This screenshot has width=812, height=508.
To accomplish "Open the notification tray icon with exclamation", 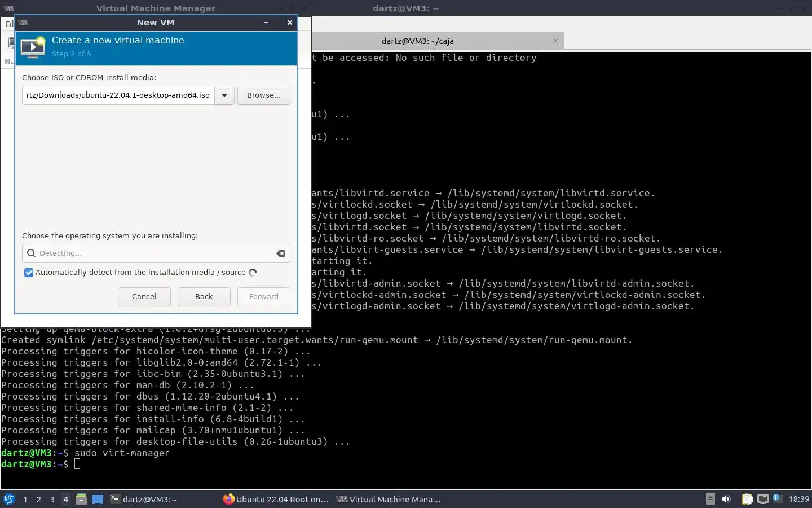I will pyautogui.click(x=776, y=498).
